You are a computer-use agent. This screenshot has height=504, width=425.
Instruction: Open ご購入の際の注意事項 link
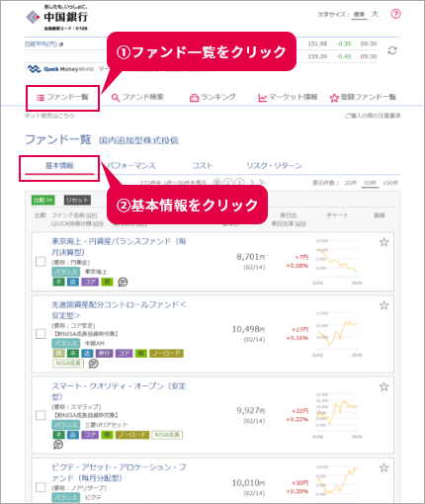click(373, 116)
